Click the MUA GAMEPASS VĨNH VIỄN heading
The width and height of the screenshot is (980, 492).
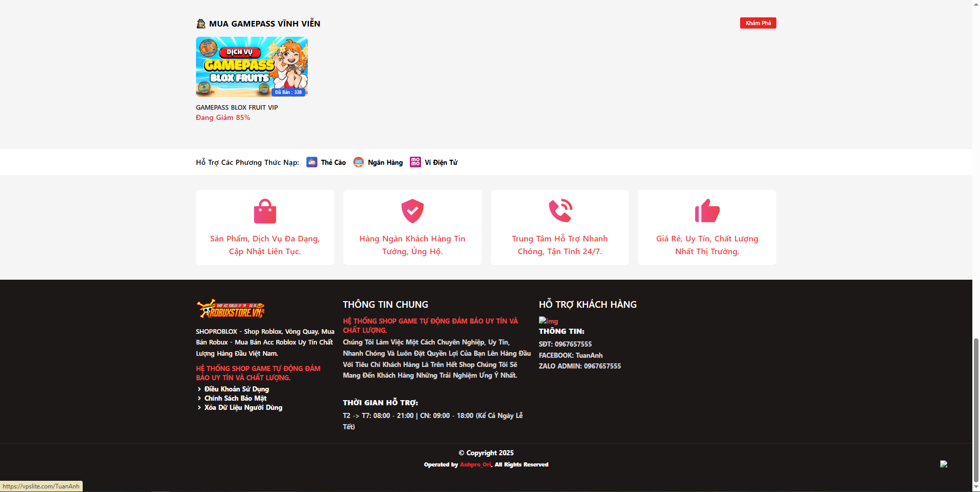[x=264, y=23]
